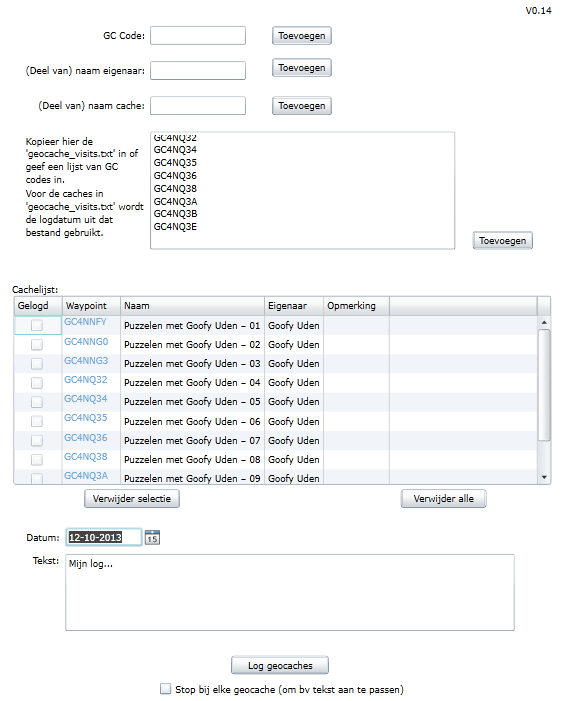Click scroll up arrow in Cachelijst

pyautogui.click(x=544, y=322)
